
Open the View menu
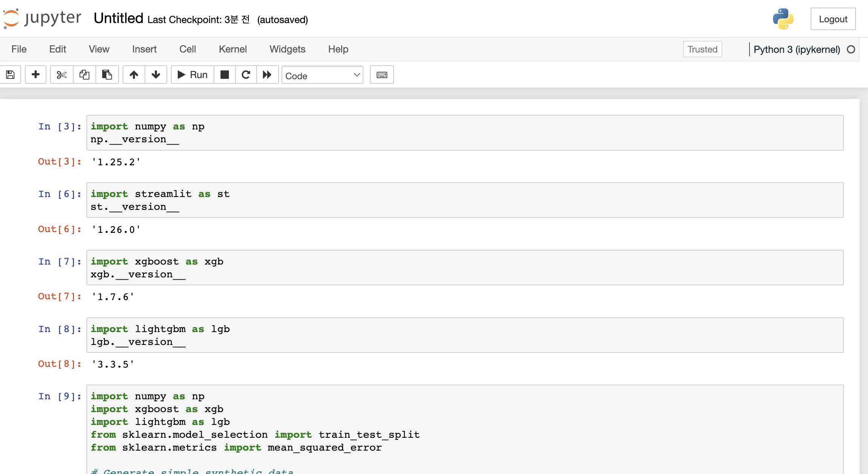[x=99, y=49]
